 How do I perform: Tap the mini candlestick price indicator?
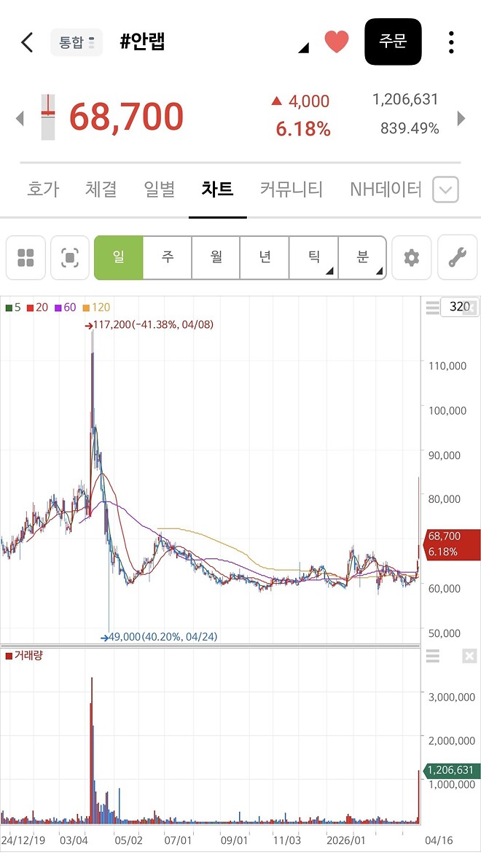(x=48, y=117)
